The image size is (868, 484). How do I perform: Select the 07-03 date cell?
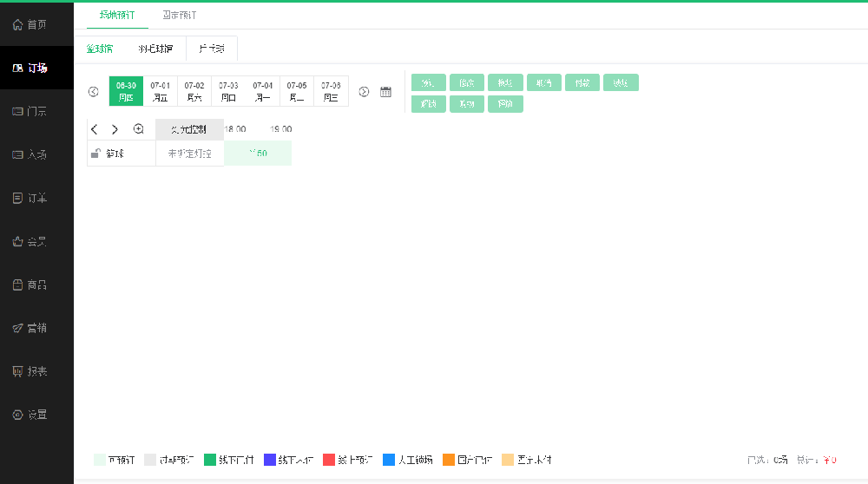(x=228, y=91)
